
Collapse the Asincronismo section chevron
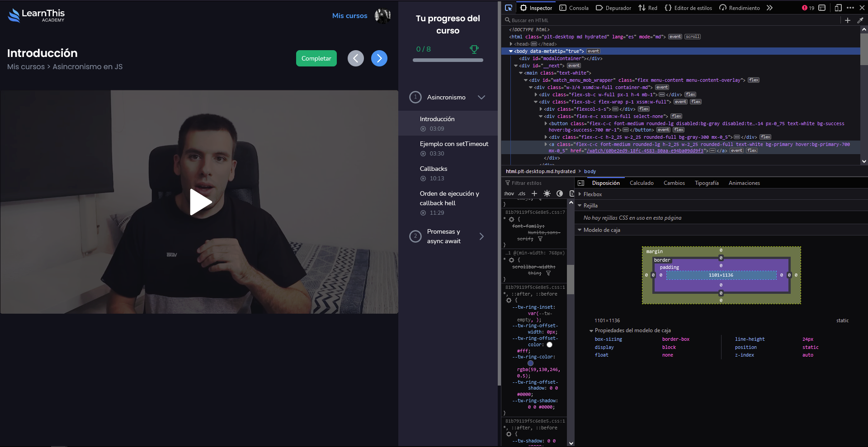(482, 97)
